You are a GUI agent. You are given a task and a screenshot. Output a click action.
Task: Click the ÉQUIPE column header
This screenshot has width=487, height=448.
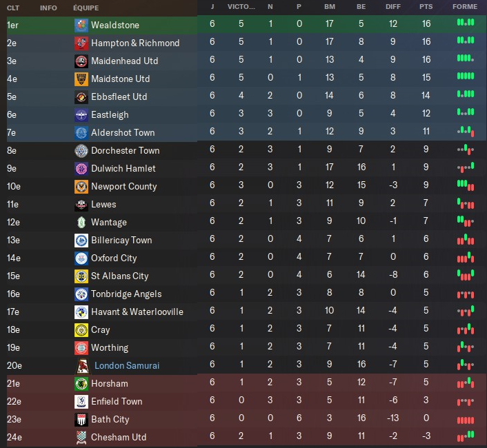pyautogui.click(x=86, y=8)
